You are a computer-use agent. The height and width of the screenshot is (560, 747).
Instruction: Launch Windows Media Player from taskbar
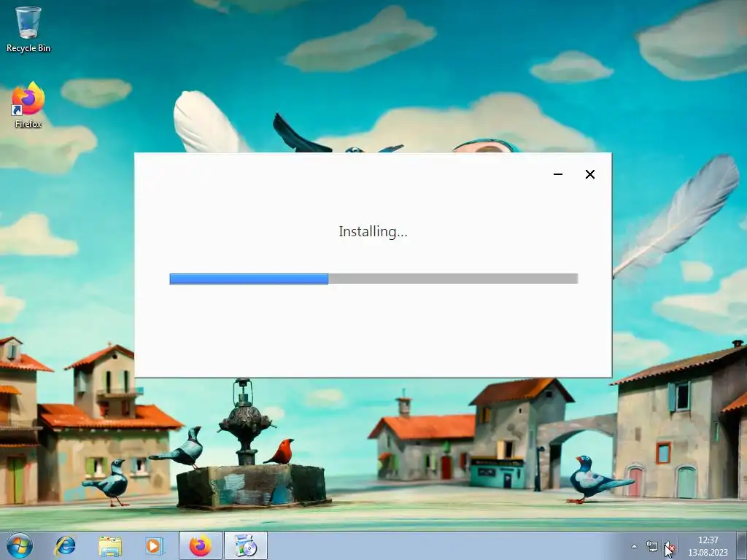pos(153,546)
